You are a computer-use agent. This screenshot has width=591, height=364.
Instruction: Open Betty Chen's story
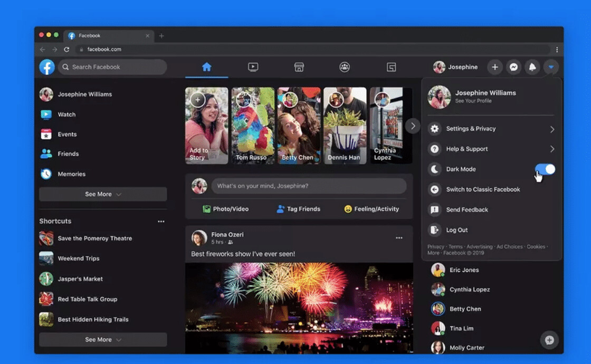coord(299,126)
